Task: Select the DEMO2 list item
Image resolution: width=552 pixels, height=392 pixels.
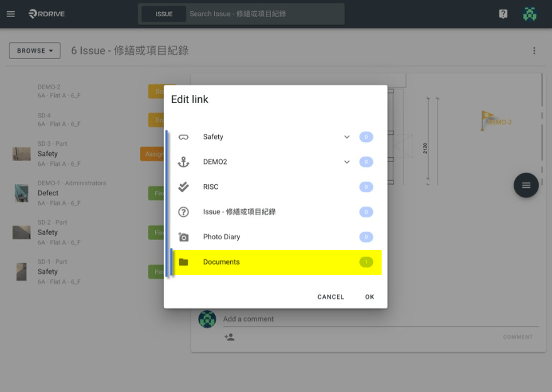Action: (x=276, y=162)
